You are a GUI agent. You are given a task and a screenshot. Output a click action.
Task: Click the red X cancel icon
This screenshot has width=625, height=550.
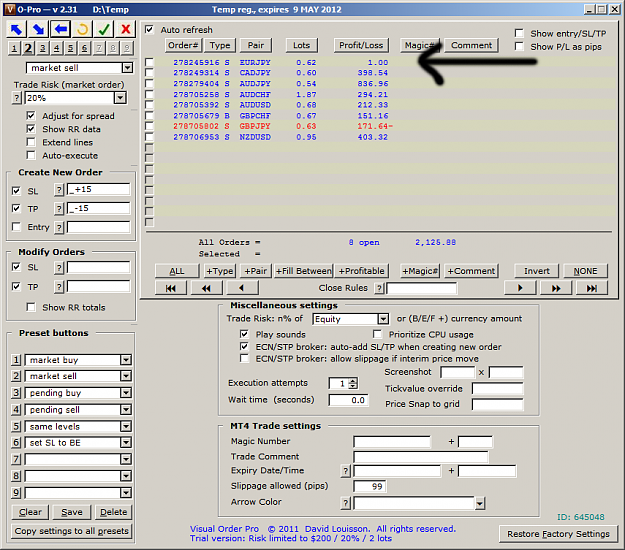tap(126, 29)
